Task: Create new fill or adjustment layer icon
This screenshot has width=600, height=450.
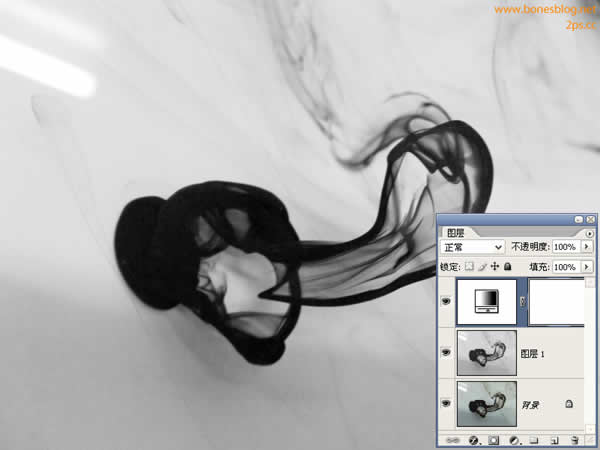Action: point(514,440)
